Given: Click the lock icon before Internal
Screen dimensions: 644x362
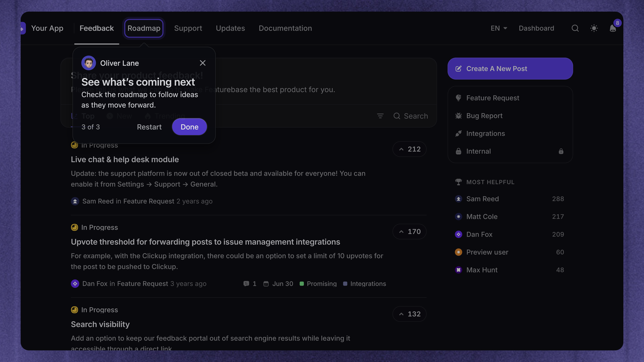Looking at the screenshot, I should [x=458, y=151].
